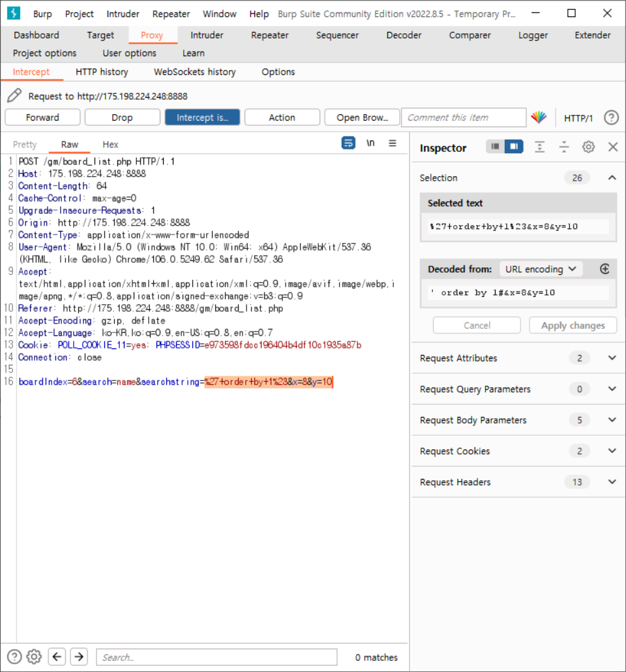Open the Action menu button
The width and height of the screenshot is (626, 672).
(x=282, y=117)
